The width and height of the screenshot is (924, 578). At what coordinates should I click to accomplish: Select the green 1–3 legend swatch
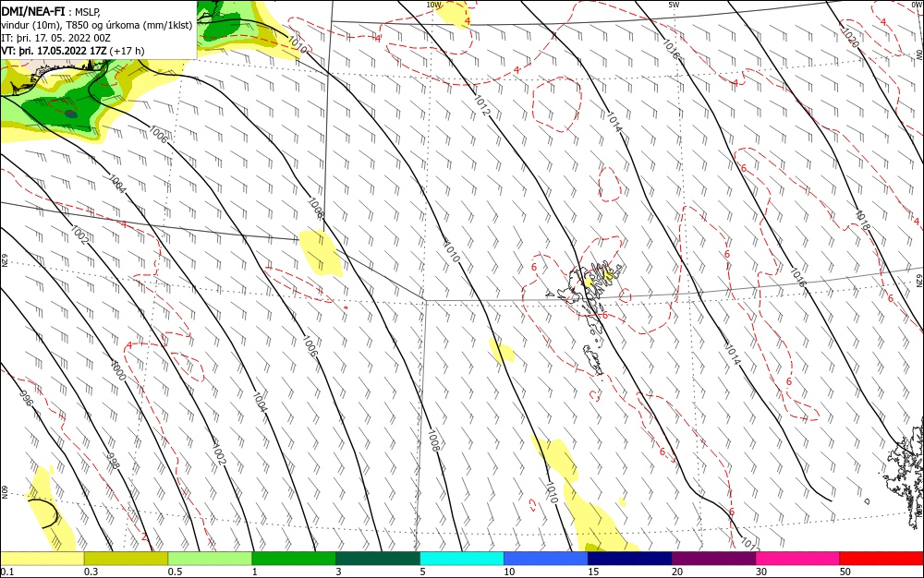coord(294,559)
